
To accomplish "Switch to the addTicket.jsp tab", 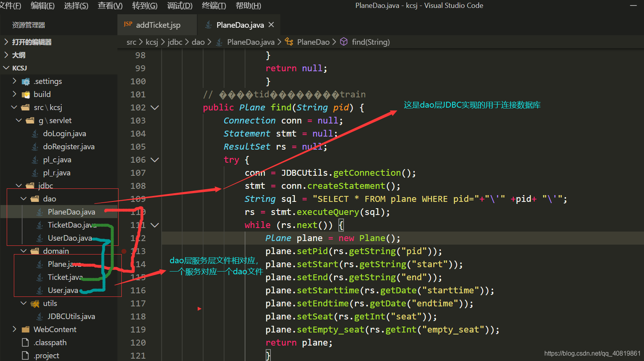I will [158, 25].
